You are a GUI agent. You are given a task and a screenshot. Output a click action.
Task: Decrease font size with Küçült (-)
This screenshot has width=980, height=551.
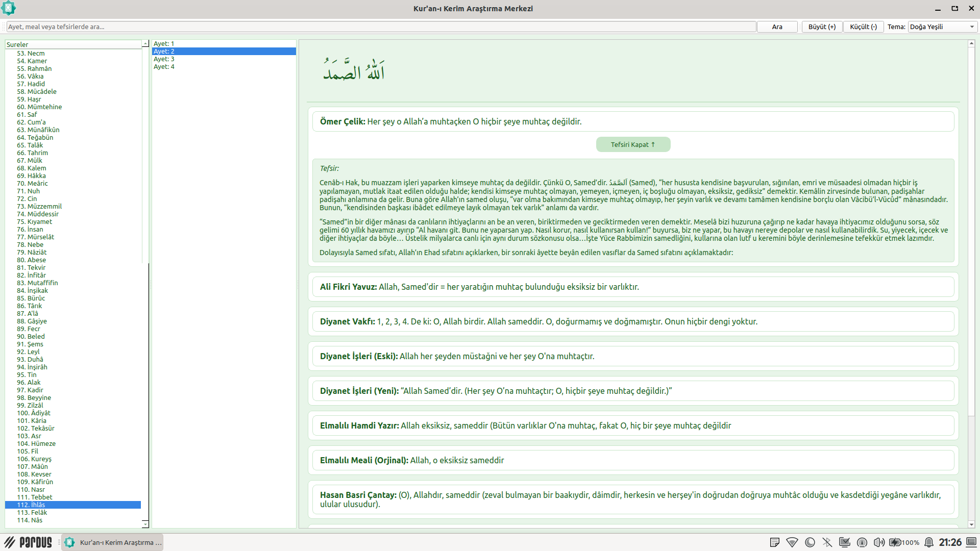click(x=863, y=27)
